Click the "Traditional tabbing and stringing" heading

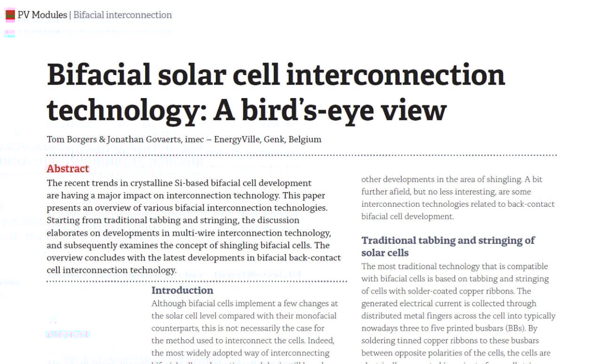(x=448, y=240)
